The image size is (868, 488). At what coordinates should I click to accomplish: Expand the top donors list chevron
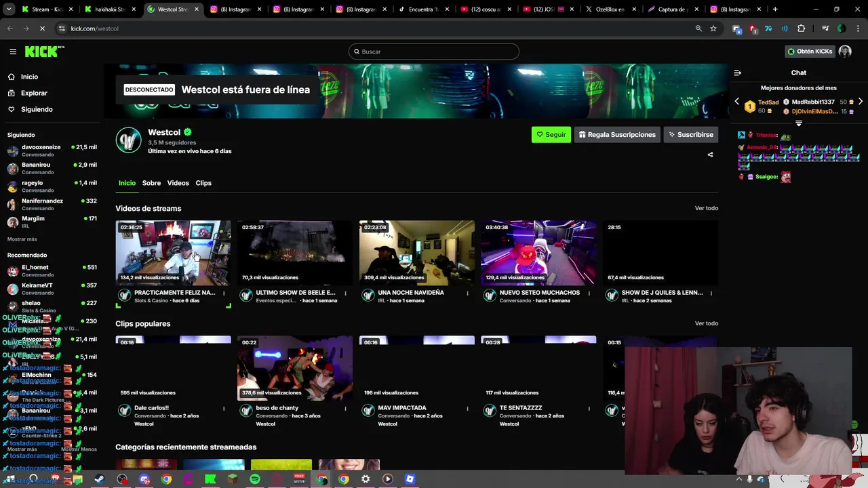pyautogui.click(x=799, y=123)
